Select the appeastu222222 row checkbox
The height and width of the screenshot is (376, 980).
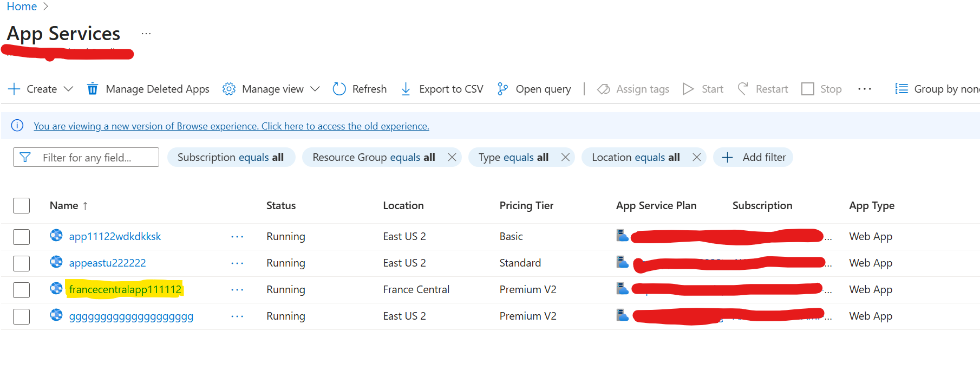click(21, 263)
